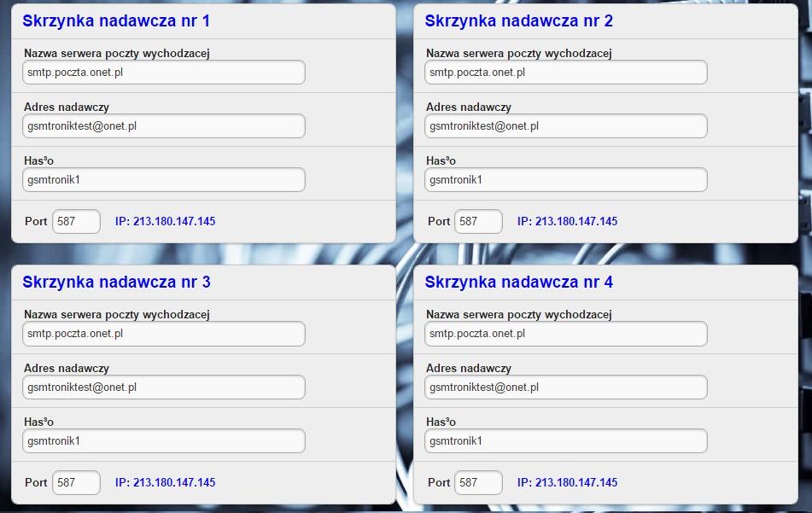Click the password field in mailbox 2
Screen dimensions: 812x513
566,180
